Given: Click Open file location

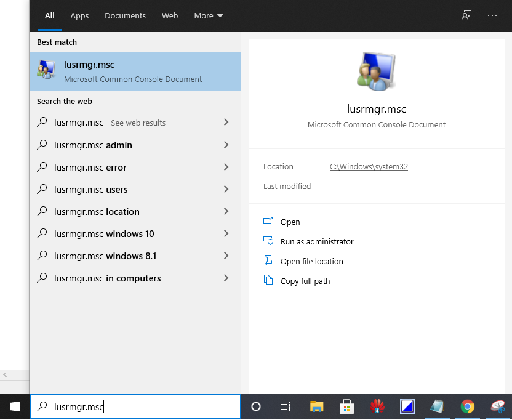Looking at the screenshot, I should 311,262.
